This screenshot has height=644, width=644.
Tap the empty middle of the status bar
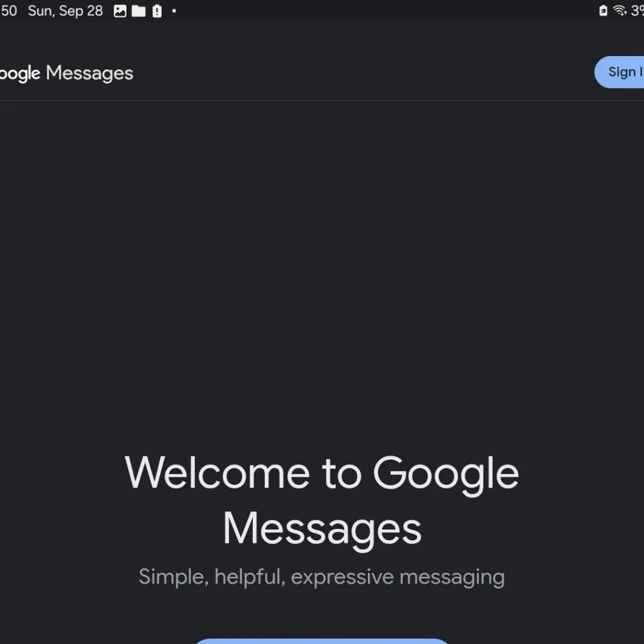(x=377, y=11)
